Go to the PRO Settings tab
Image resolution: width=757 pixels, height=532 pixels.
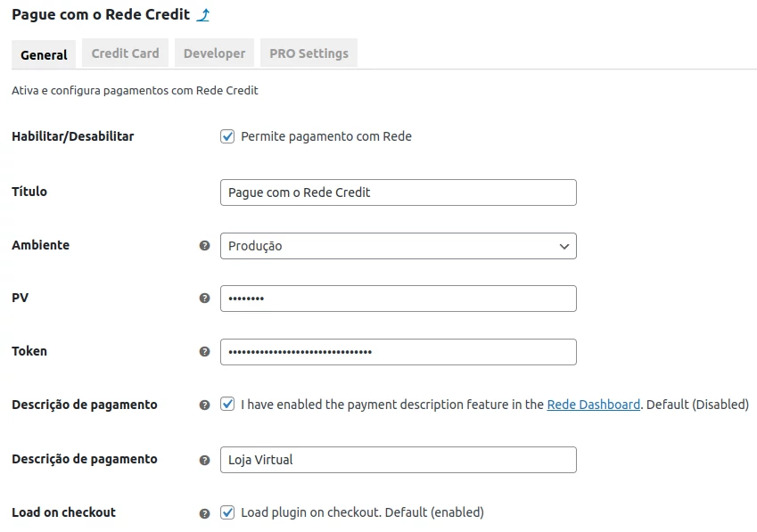(x=309, y=53)
